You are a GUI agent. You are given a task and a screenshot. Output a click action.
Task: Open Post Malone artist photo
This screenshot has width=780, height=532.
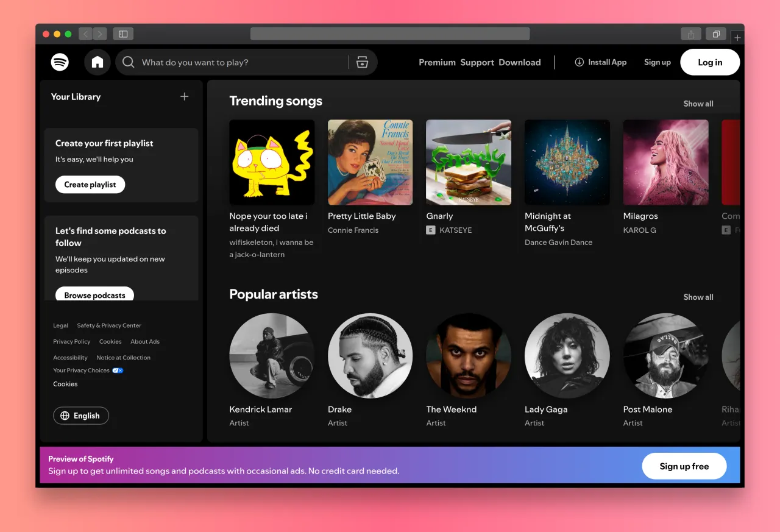click(x=666, y=356)
